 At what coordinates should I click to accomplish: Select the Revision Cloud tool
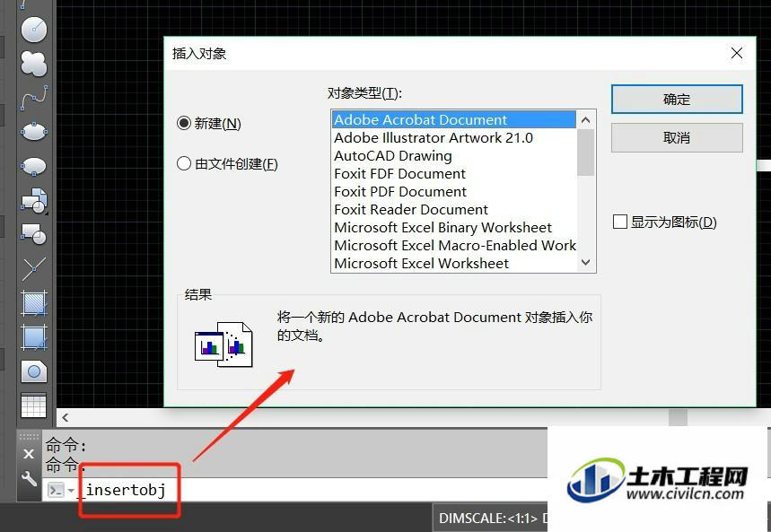[34, 64]
